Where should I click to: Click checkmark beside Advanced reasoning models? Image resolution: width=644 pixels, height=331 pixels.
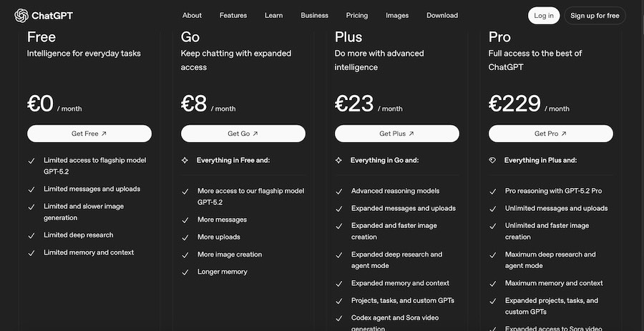click(339, 191)
